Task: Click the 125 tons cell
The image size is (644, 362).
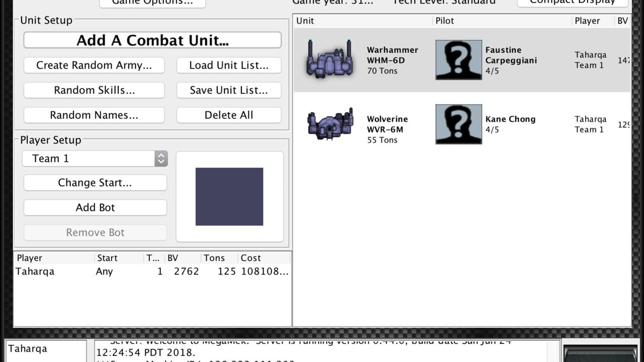Action: (227, 271)
